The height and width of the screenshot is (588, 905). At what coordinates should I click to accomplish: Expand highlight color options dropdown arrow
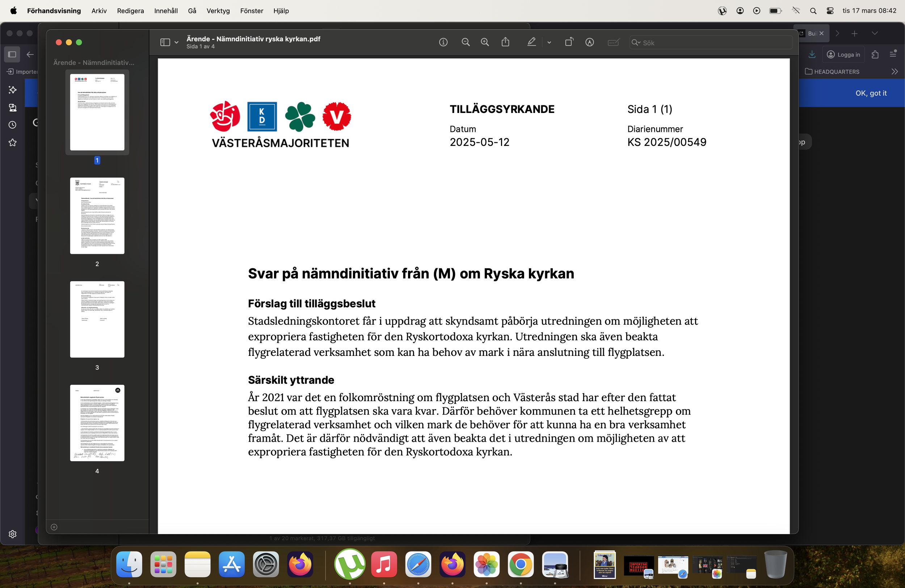[549, 42]
